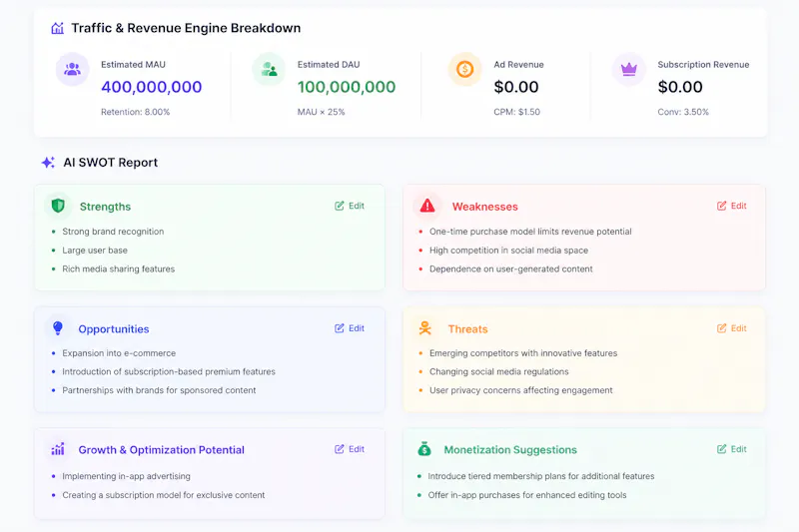799x532 pixels.
Task: Edit the Monetization Suggestions section
Action: (x=732, y=449)
